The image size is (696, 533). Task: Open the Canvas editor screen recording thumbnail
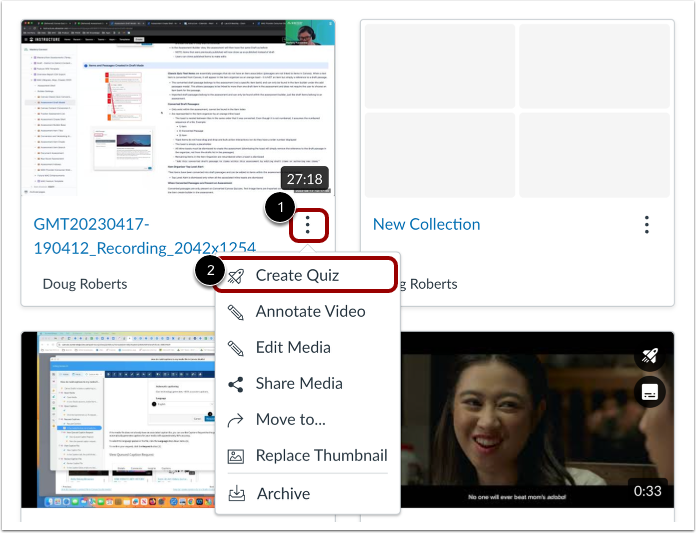coord(118,419)
